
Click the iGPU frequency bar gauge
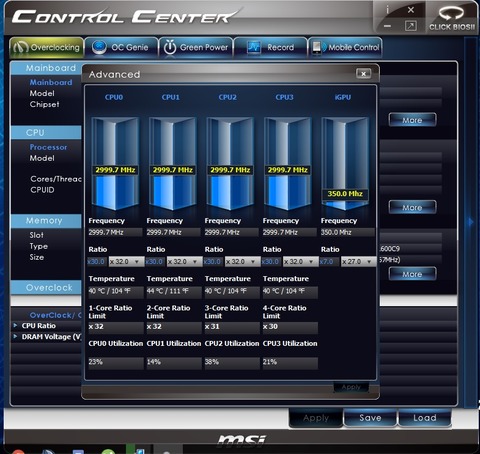(x=345, y=163)
